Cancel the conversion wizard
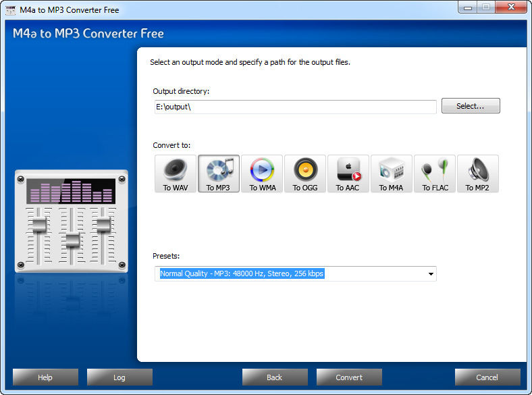The image size is (532, 395). [x=487, y=377]
